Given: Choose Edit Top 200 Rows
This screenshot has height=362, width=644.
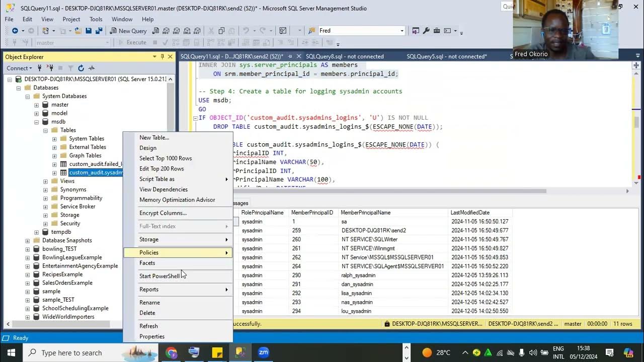Looking at the screenshot, I should point(162,168).
